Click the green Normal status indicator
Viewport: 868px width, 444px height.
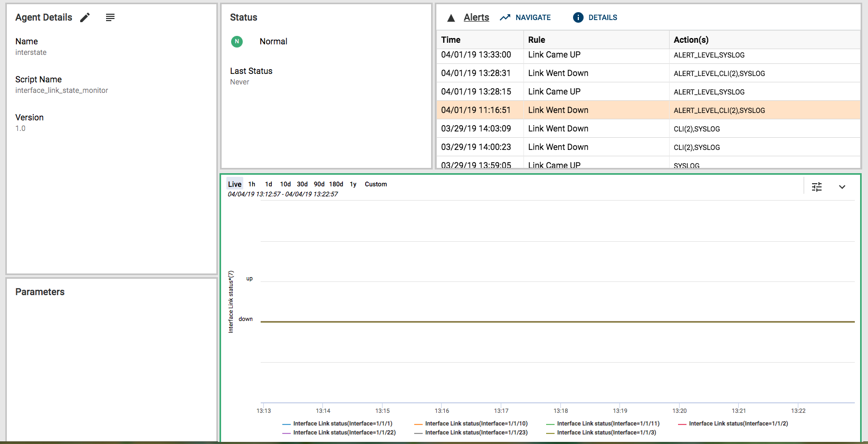click(237, 41)
